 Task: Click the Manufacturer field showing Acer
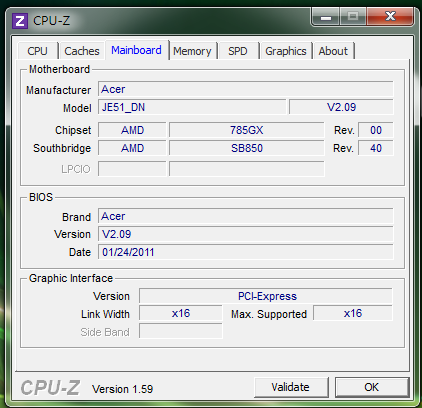pyautogui.click(x=246, y=89)
